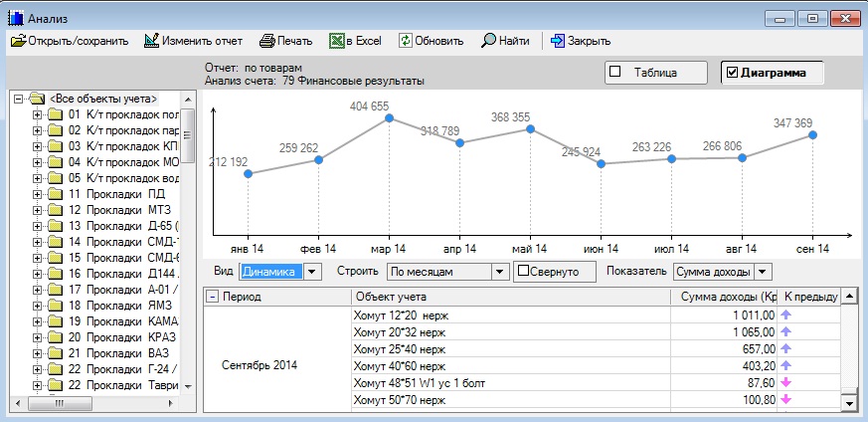Image resolution: width=868 pixels, height=422 pixels.
Task: Expand the 11 Прокладки ПД tree node
Action: point(39,194)
